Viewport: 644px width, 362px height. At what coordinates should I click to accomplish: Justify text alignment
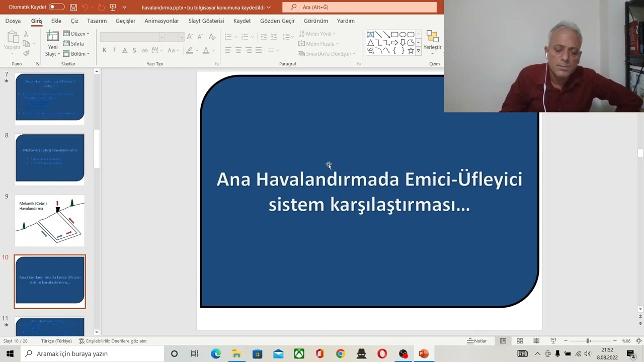click(259, 50)
